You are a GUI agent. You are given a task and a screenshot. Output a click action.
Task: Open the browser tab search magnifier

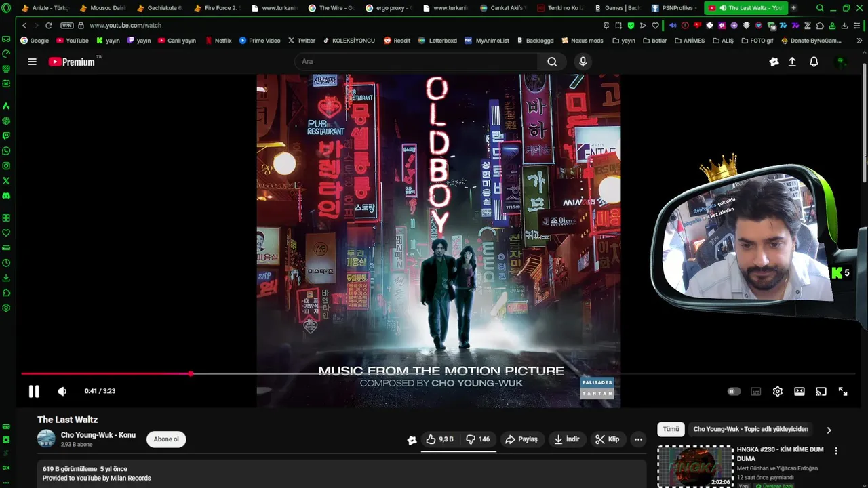tap(820, 8)
